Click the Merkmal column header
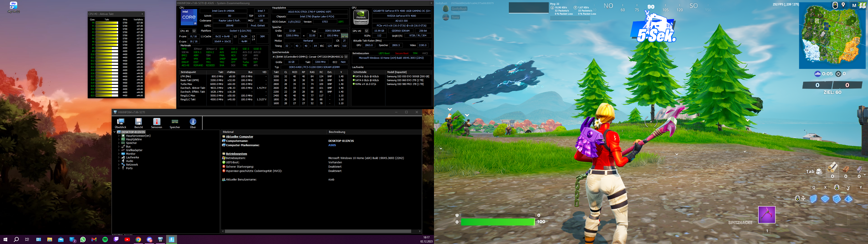The image size is (868, 244). pyautogui.click(x=228, y=132)
